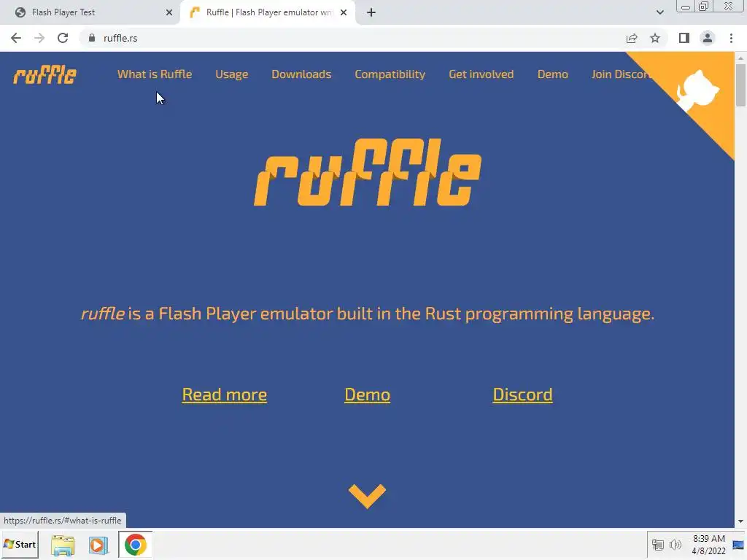Bookmark this tab with the star icon
The height and width of the screenshot is (560, 747).
pos(655,38)
